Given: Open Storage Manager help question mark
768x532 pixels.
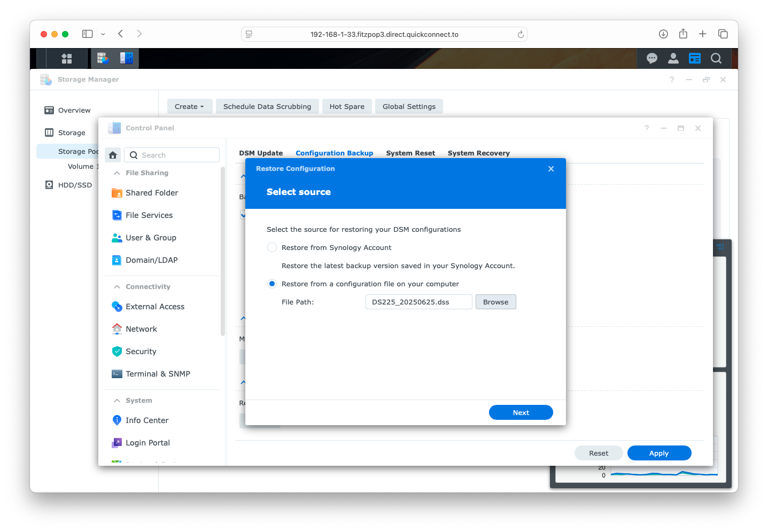Looking at the screenshot, I should pos(672,80).
